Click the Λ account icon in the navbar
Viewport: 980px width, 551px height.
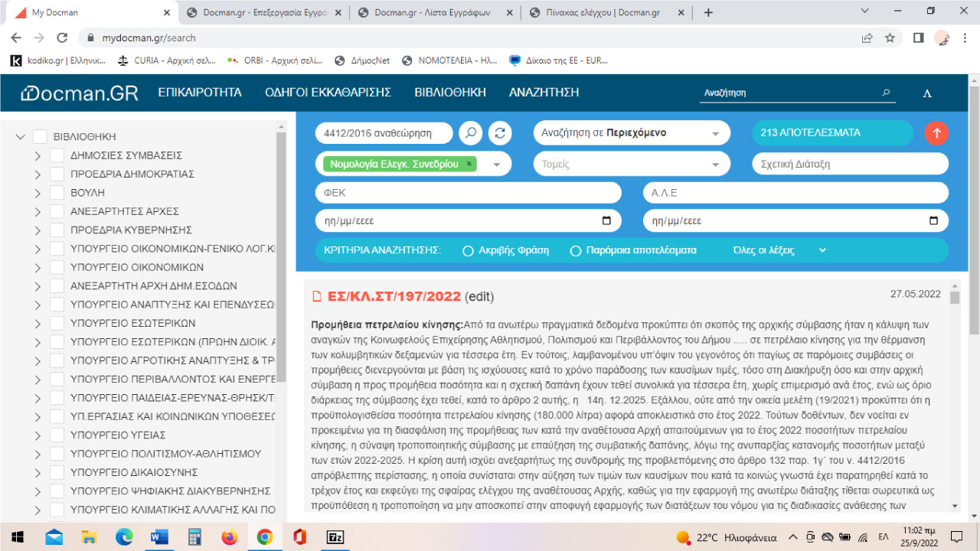927,92
